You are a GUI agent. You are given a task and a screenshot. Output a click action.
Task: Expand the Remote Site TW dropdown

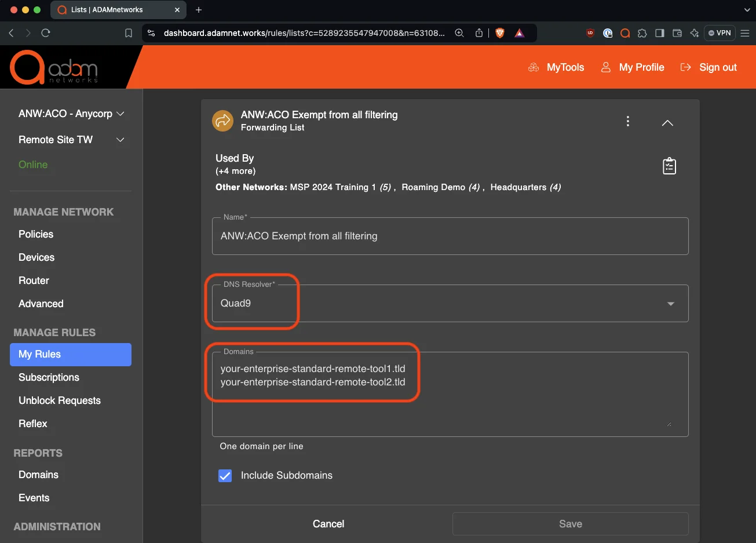(71, 140)
